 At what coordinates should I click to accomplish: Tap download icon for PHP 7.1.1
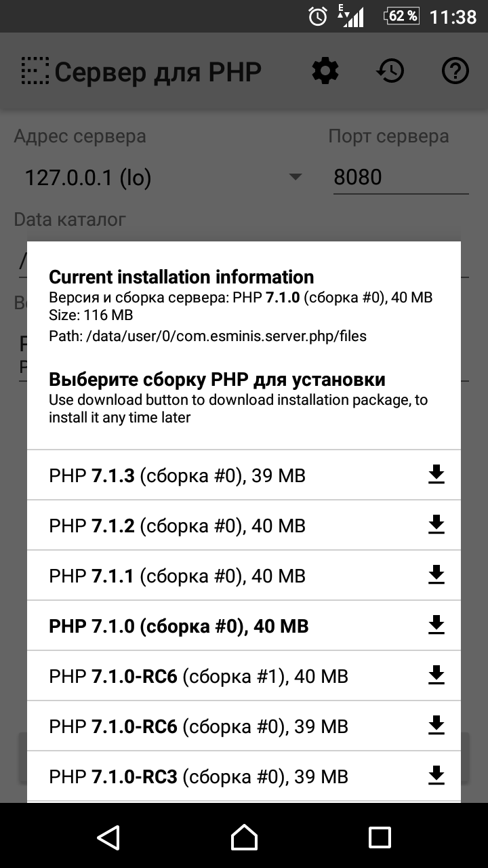tap(436, 576)
